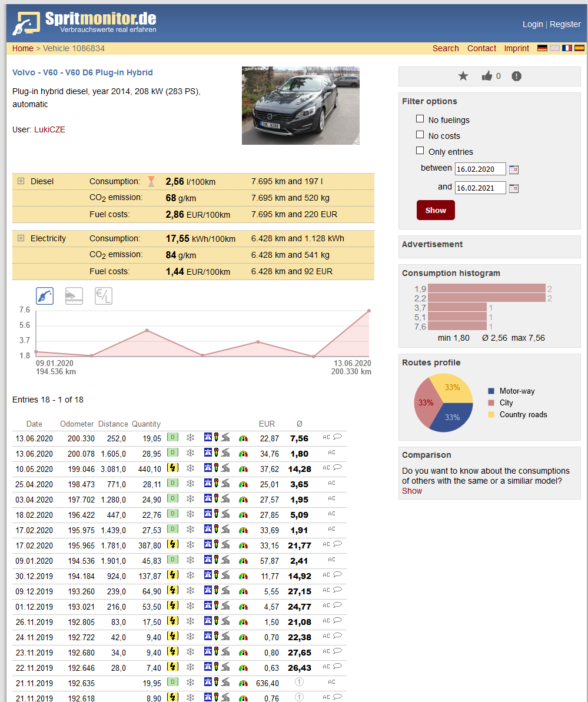Open calendar picker for the end date
The height and width of the screenshot is (702, 588).
point(514,188)
